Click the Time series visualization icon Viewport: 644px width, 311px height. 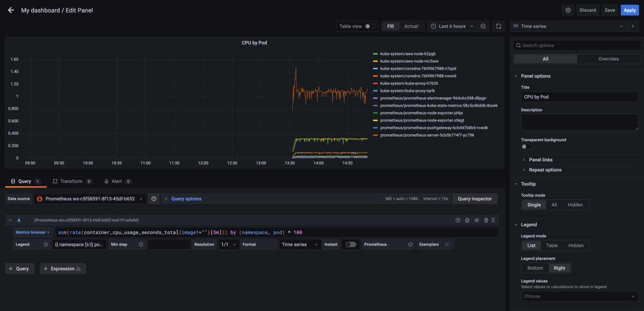(x=516, y=26)
